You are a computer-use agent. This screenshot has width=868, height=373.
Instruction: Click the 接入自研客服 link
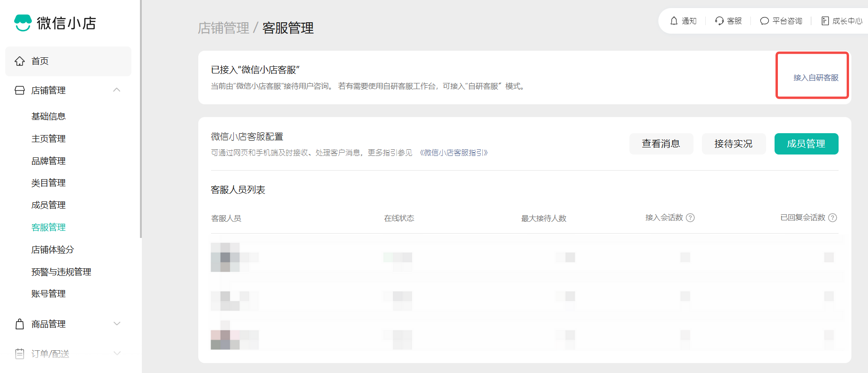point(815,78)
